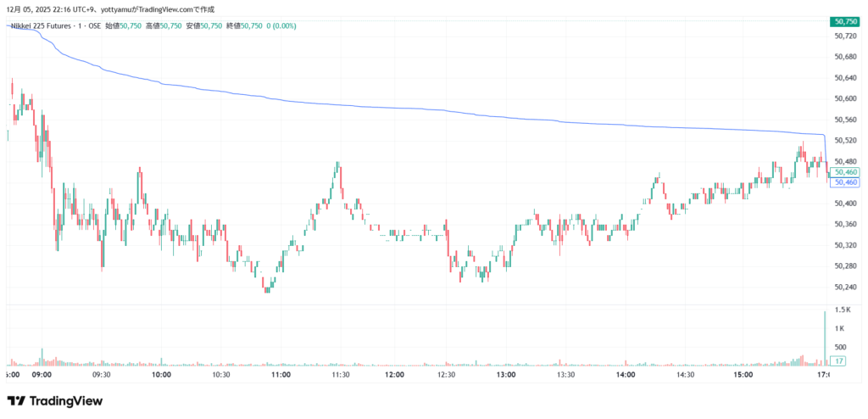
Task: Click the blue-outlined 50,460 price label
Action: click(x=846, y=182)
